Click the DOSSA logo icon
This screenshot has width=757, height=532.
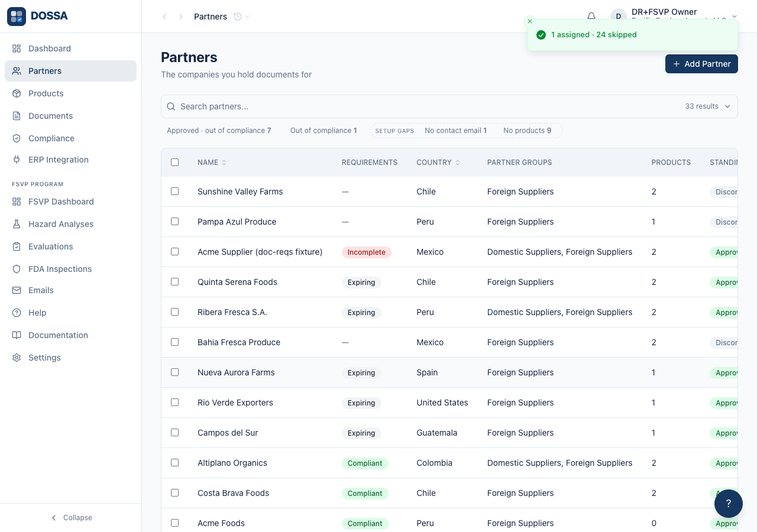click(17, 17)
